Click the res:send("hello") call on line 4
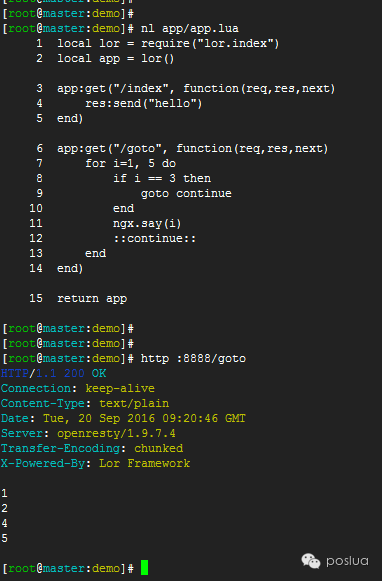Image resolution: width=382 pixels, height=581 pixels. pos(144,103)
